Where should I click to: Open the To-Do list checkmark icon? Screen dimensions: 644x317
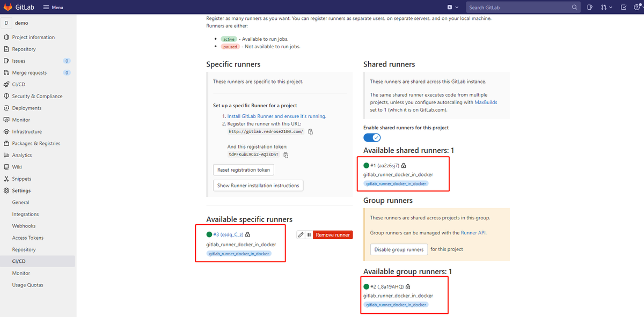pos(623,8)
